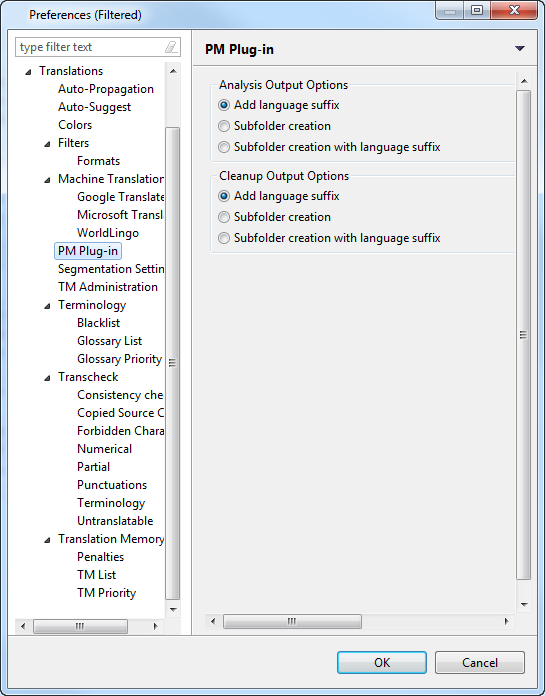Confirm preferences with the OK button

click(382, 662)
